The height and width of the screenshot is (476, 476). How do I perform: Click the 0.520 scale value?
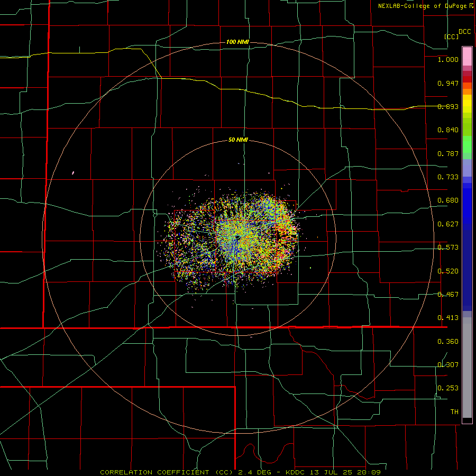pyautogui.click(x=448, y=271)
